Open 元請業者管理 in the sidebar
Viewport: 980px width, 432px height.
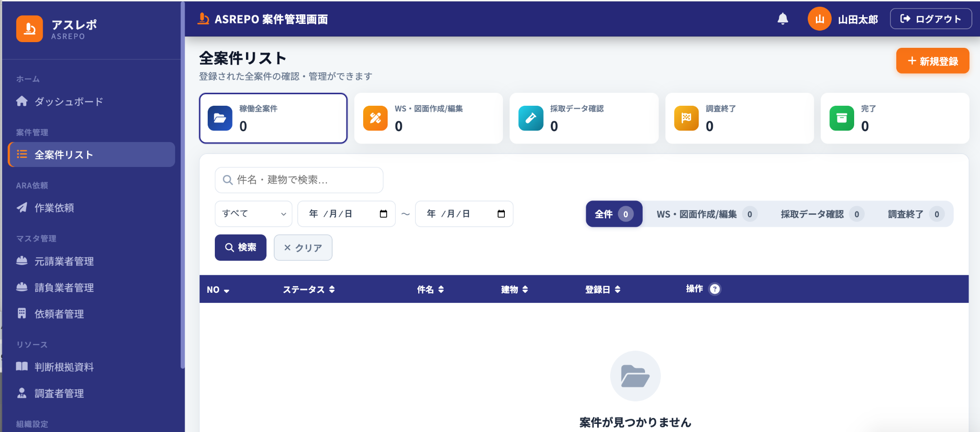tap(91, 261)
